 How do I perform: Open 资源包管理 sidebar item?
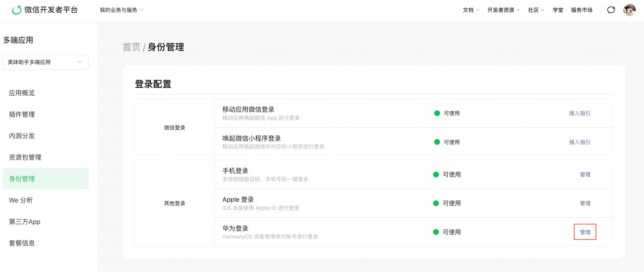(25, 157)
